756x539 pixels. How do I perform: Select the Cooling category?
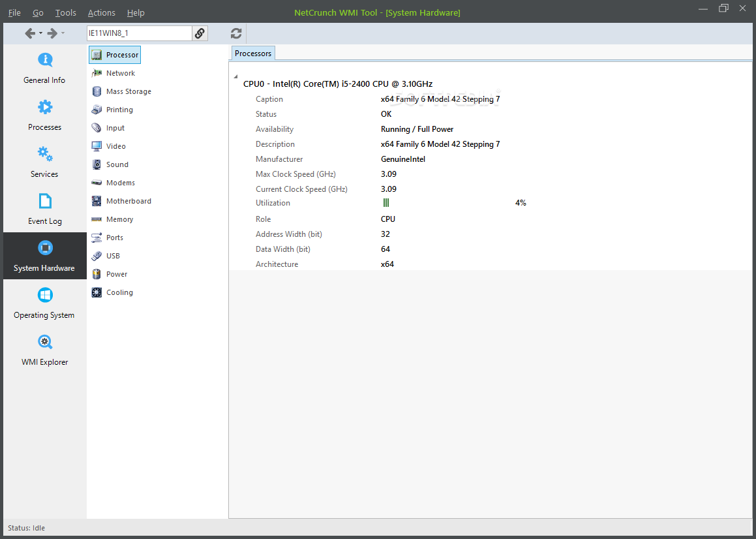tap(113, 293)
